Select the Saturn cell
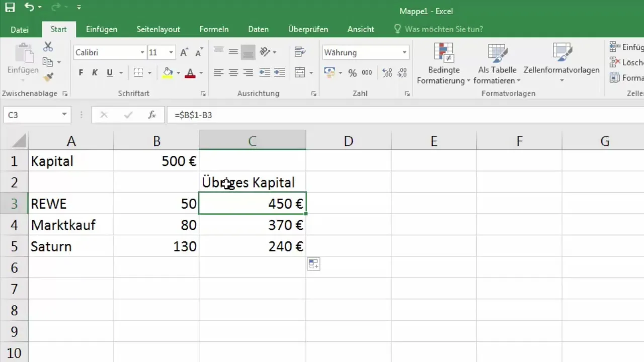Screen dimensions: 644x362 pos(71,246)
